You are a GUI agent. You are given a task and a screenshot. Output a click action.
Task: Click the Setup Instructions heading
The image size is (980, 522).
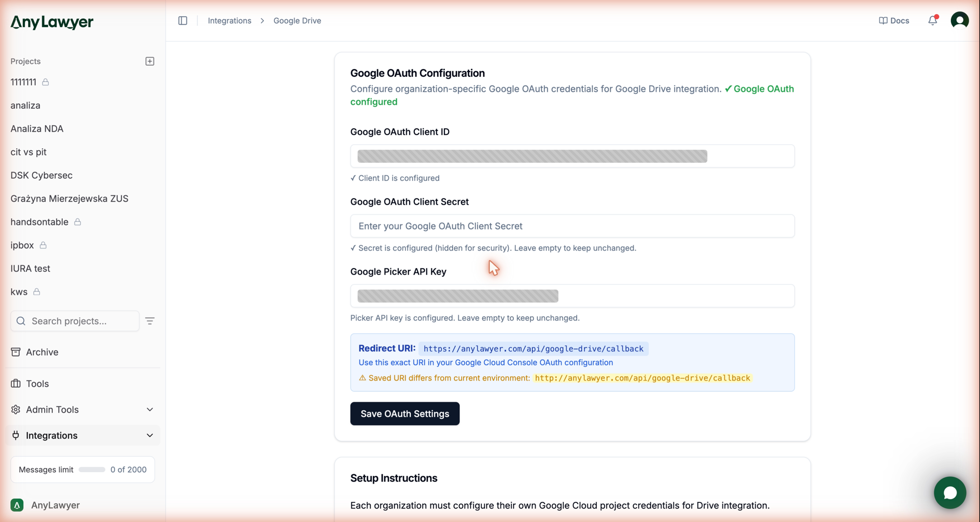point(394,478)
